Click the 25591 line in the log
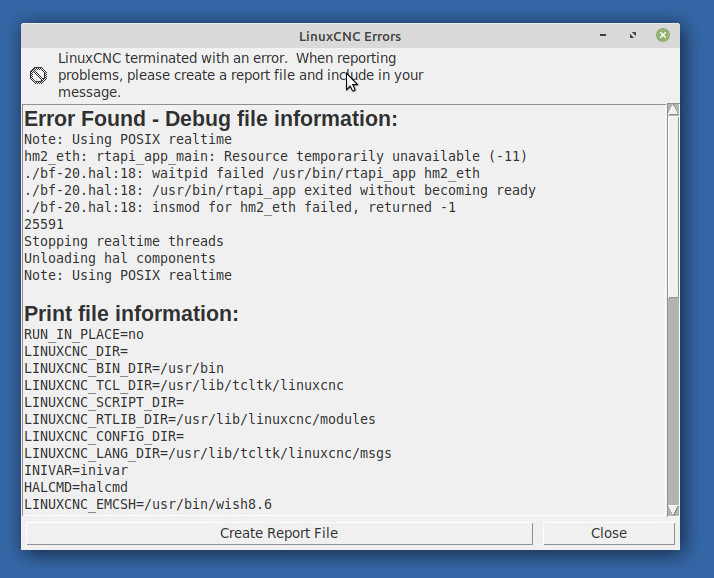The height and width of the screenshot is (578, 714). tap(44, 224)
